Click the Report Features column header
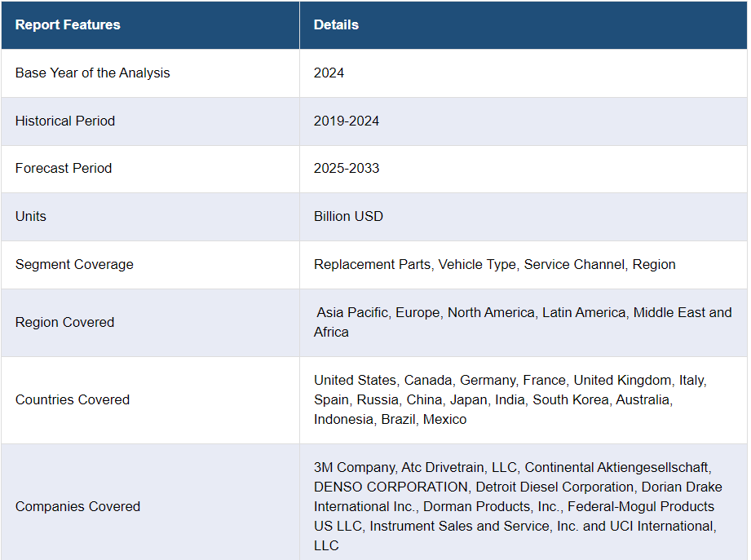The height and width of the screenshot is (560, 751). click(x=68, y=24)
